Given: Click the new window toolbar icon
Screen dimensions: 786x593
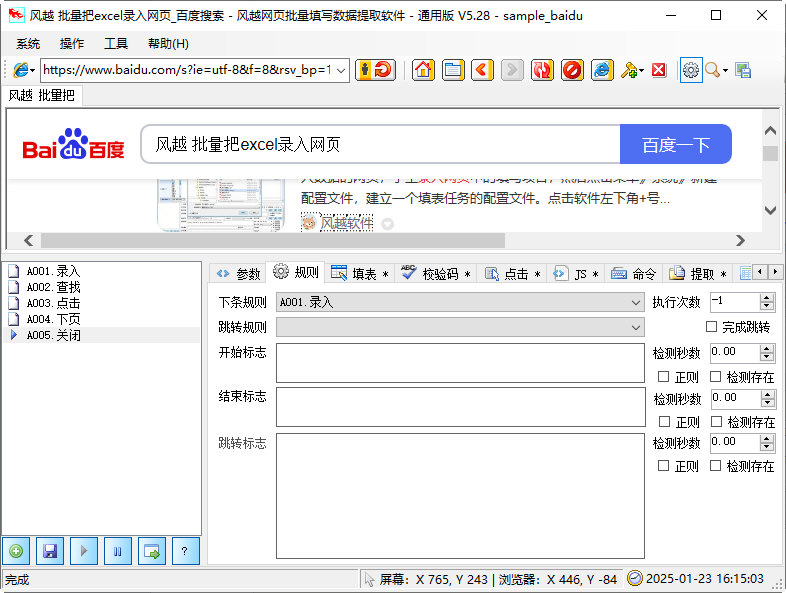Looking at the screenshot, I should point(453,70).
